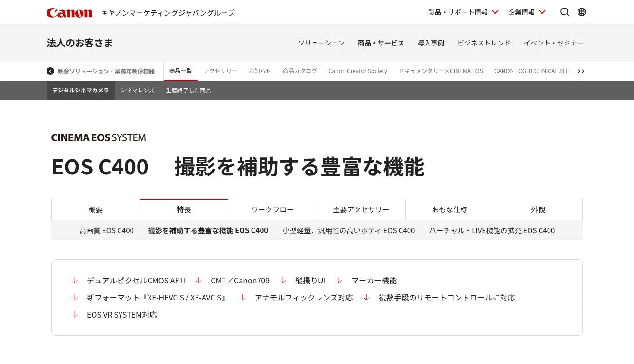Click the arrow next to EOS VR SYSTEM対応
Image resolution: width=634 pixels, height=364 pixels.
pos(75,315)
